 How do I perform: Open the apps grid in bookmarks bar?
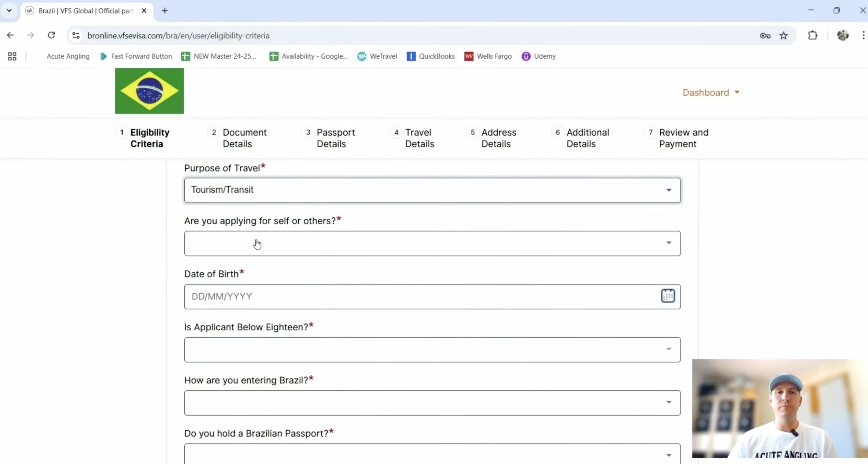coord(12,56)
